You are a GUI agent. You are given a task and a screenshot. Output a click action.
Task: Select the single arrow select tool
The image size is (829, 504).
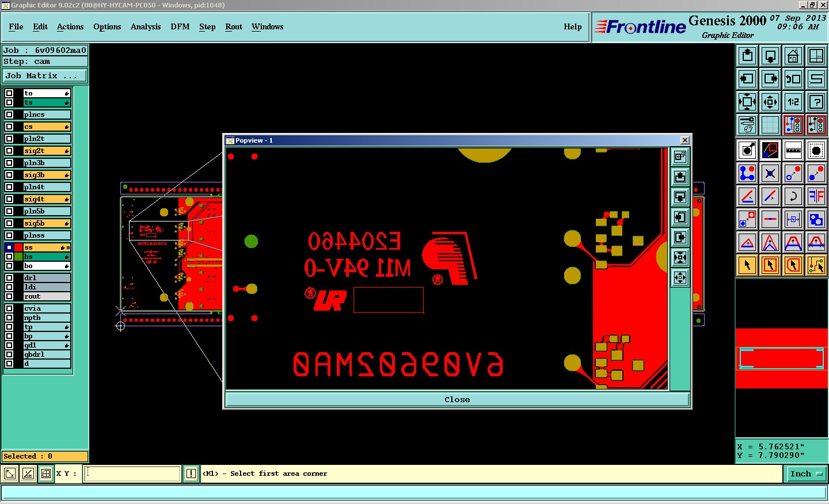(x=747, y=265)
